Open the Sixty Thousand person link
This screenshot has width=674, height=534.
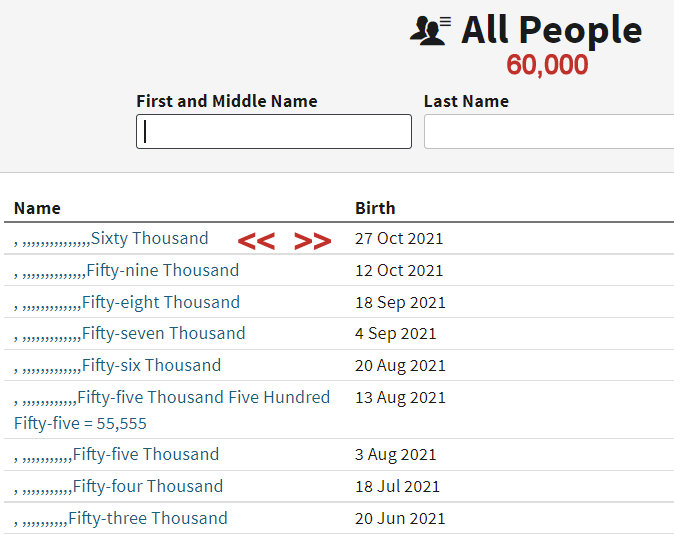coord(149,239)
